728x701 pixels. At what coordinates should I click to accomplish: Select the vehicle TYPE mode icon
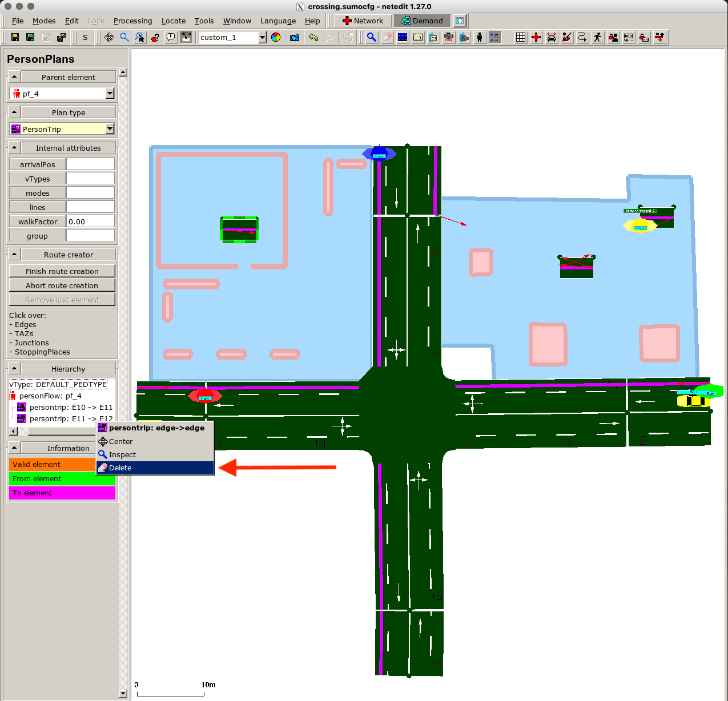pyautogui.click(x=449, y=37)
